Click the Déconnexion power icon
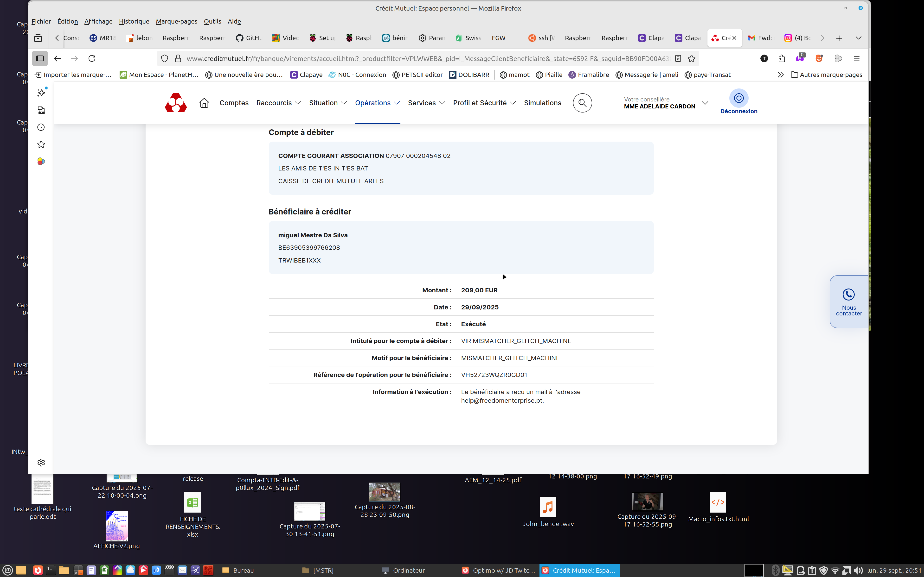 click(x=738, y=98)
